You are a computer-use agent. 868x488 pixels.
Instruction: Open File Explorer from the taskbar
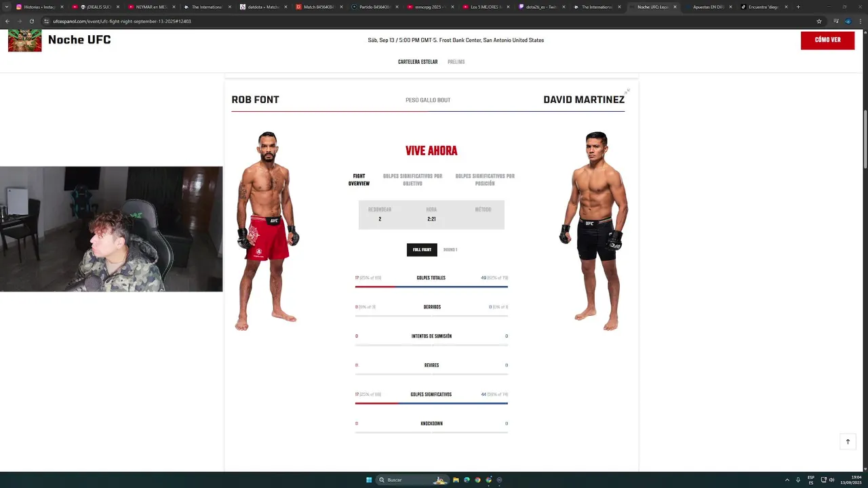point(456,480)
